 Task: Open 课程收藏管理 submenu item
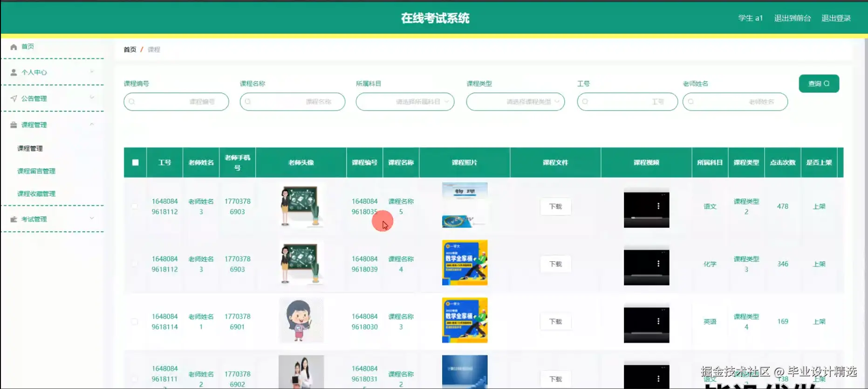click(x=36, y=194)
